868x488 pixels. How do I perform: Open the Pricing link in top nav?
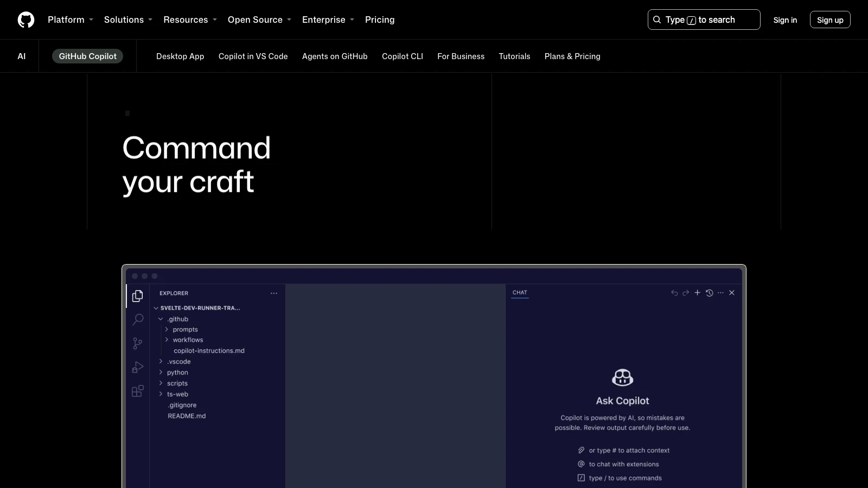tap(380, 20)
